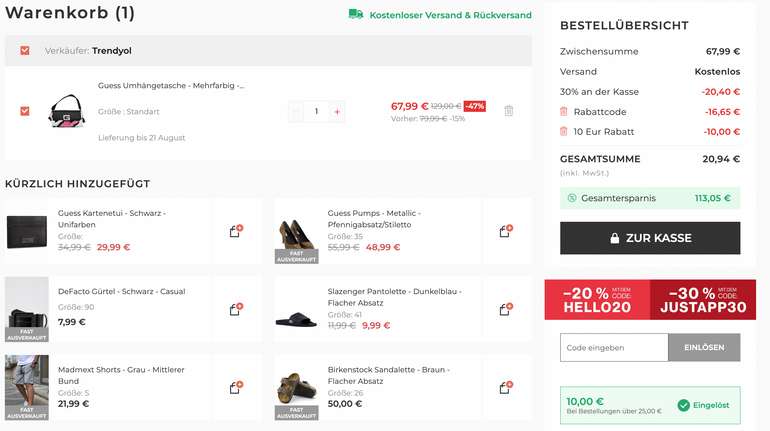Add Birkenstock Sandalette to cart
Image resolution: width=770 pixels, height=431 pixels.
coord(505,386)
